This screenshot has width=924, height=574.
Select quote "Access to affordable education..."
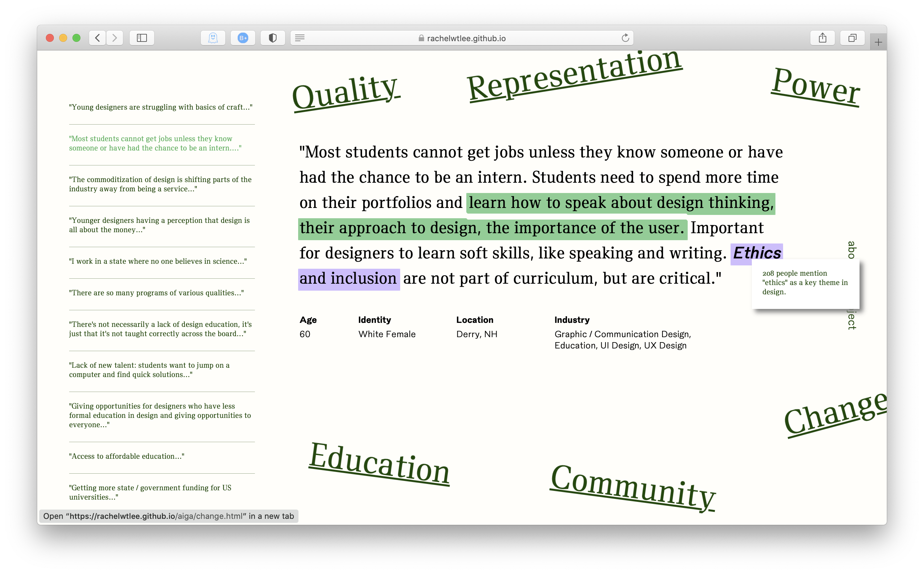(x=126, y=456)
